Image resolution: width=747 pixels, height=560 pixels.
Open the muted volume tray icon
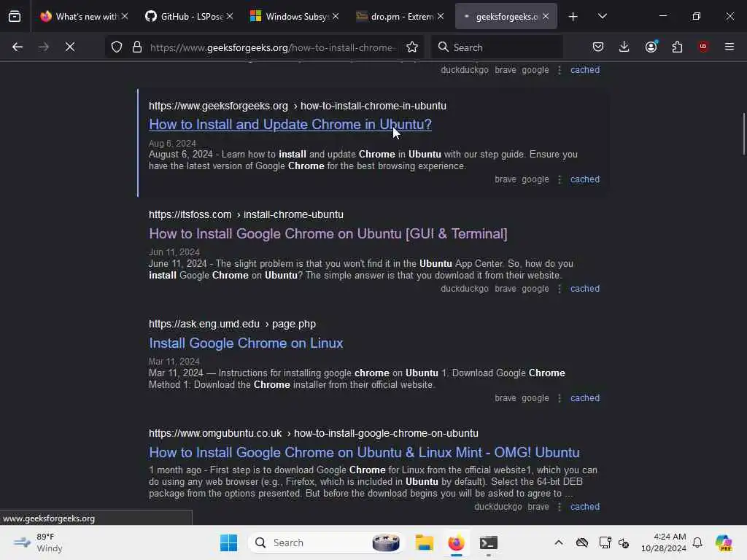pos(624,542)
